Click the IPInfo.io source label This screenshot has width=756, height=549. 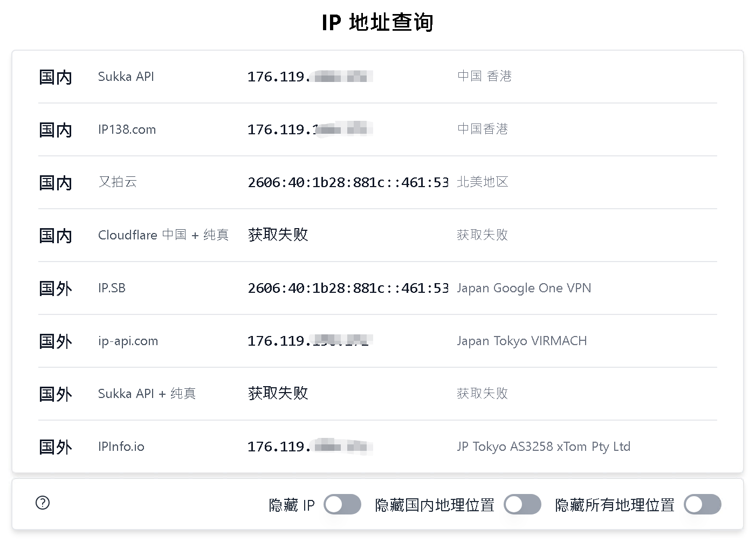click(x=121, y=447)
